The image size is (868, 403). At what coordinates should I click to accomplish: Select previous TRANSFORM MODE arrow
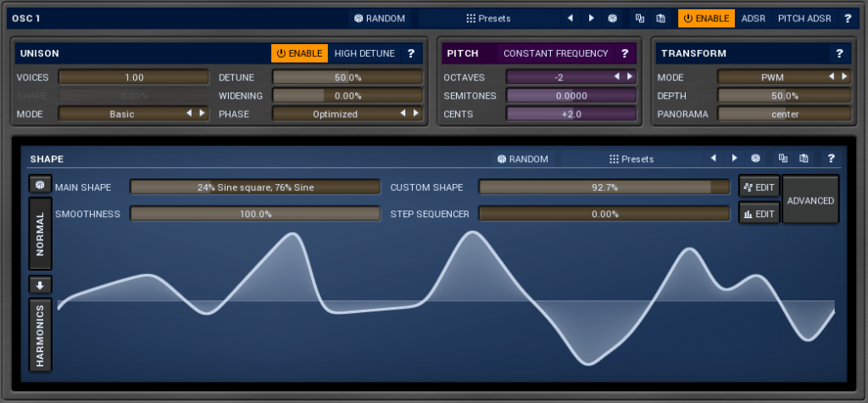831,77
